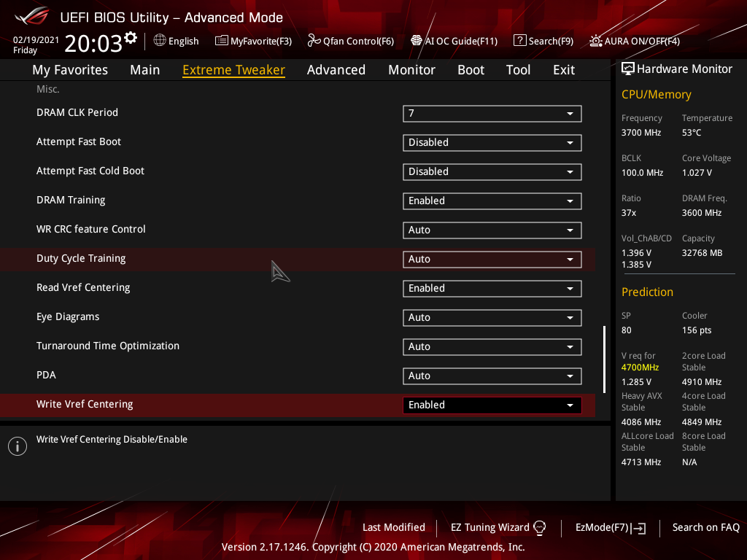The height and width of the screenshot is (560, 747).
Task: Select Attempt Fast Cold Boot label
Action: click(x=90, y=171)
